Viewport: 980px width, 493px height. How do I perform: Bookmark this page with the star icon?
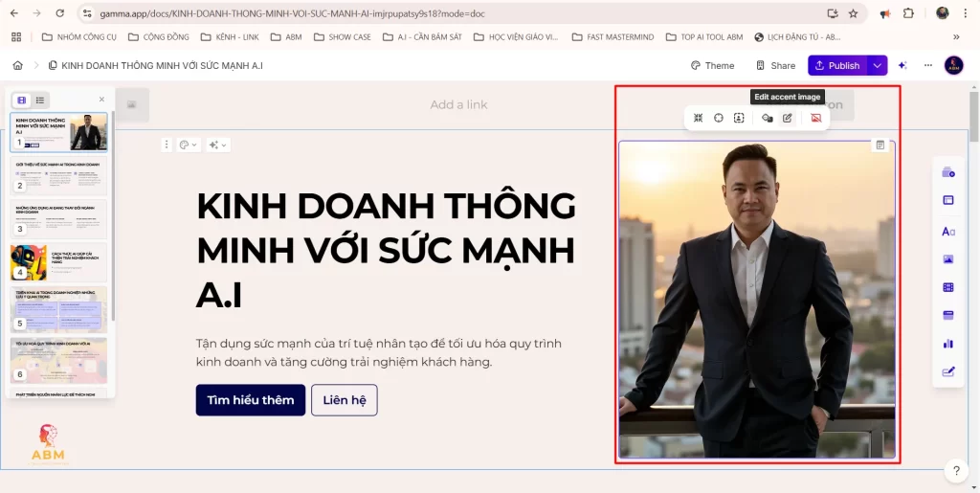click(853, 13)
